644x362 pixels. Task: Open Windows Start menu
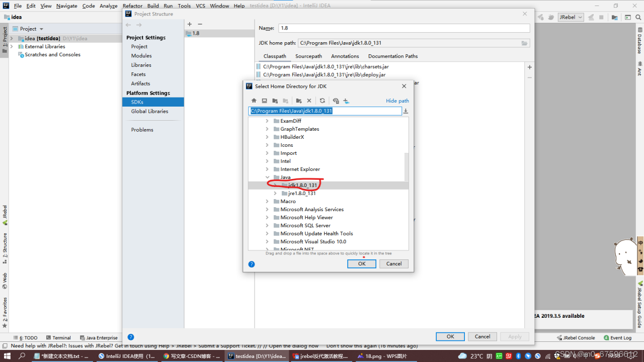click(x=7, y=356)
